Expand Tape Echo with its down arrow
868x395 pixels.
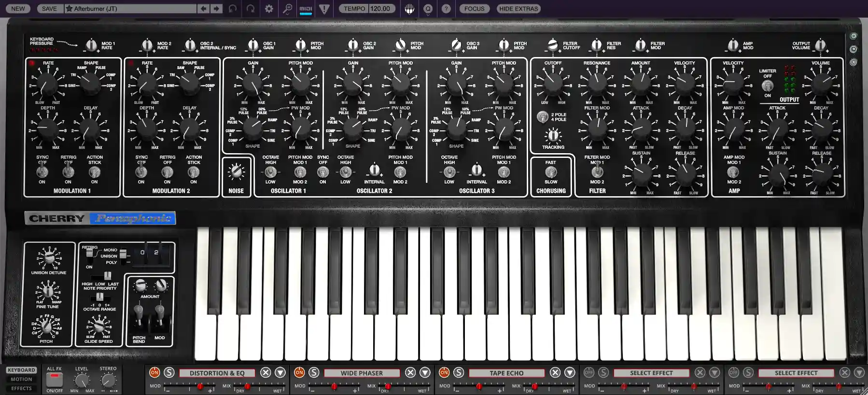tap(570, 372)
